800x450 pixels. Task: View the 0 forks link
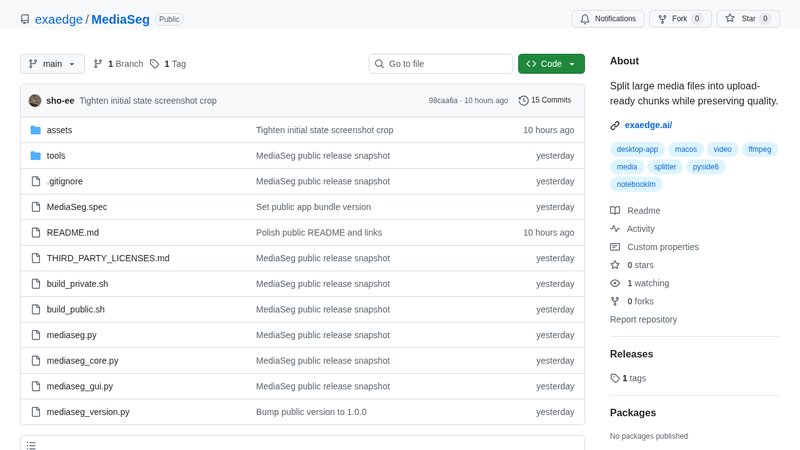point(632,301)
